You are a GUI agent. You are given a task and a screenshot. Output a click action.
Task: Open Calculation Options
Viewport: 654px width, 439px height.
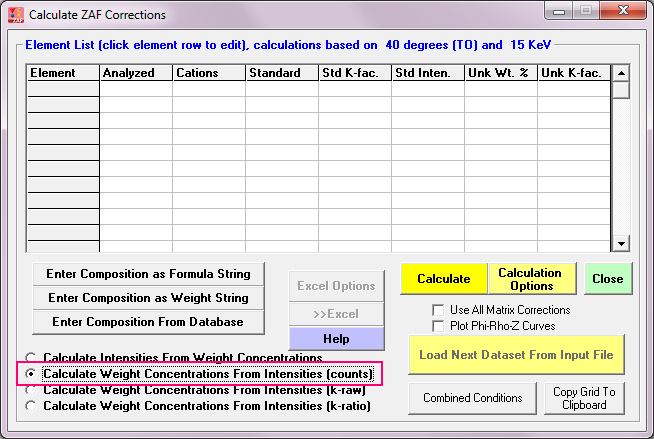(x=529, y=279)
